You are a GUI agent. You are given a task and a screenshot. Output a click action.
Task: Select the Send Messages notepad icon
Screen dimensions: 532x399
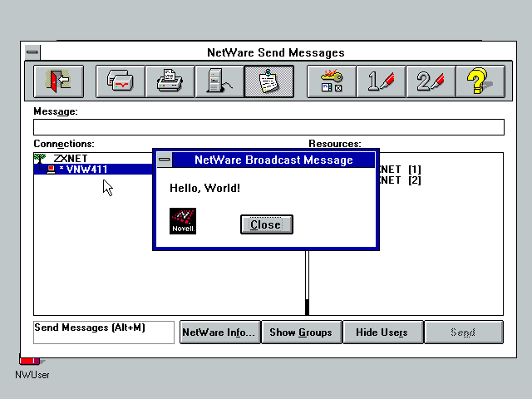[x=269, y=81]
